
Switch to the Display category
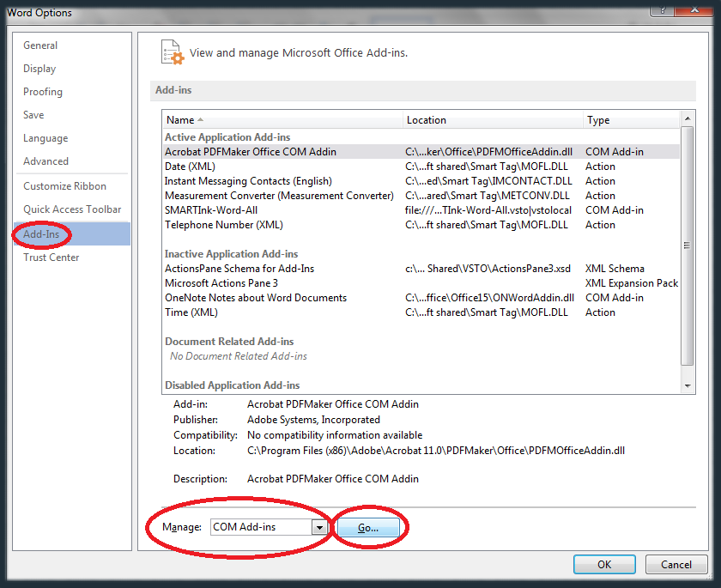point(39,69)
